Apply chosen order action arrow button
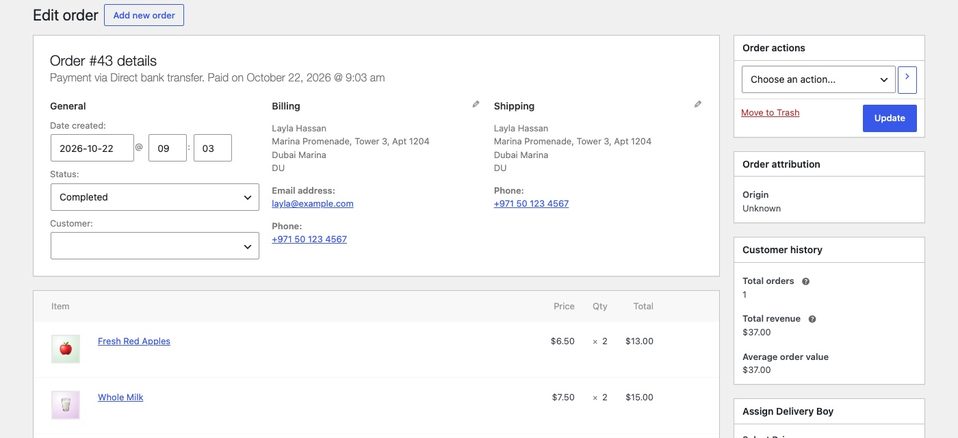Screen dimensions: 958x438 907,79
